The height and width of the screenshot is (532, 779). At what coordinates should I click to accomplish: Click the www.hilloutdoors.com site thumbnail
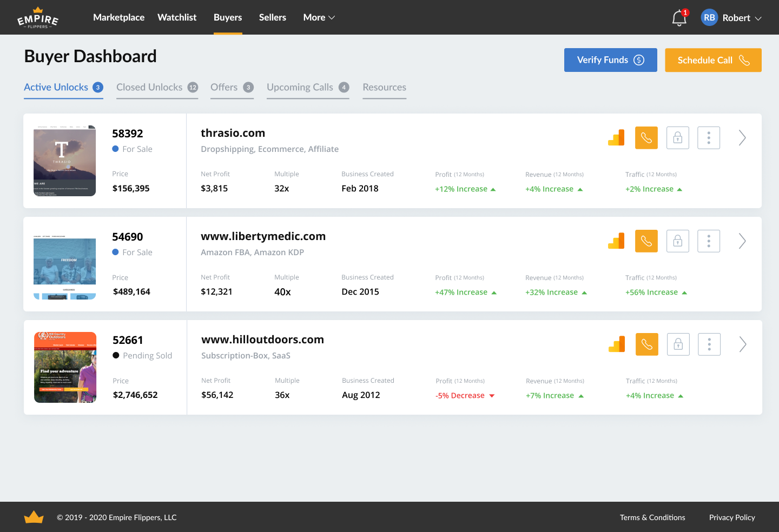click(65, 368)
